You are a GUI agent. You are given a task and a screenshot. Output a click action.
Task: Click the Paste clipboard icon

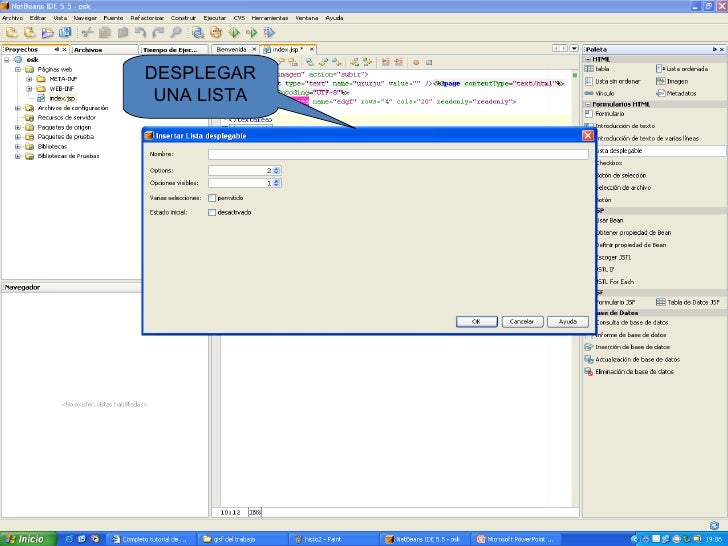tap(123, 32)
